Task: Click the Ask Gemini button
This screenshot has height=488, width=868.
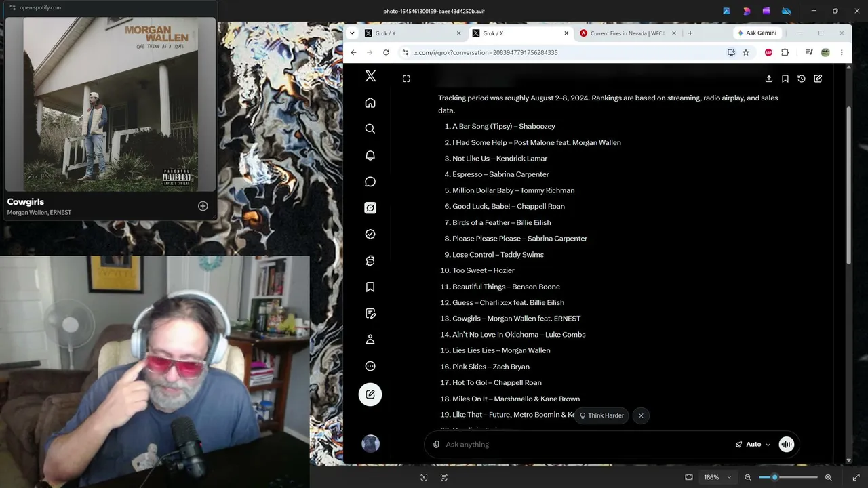Action: point(758,33)
